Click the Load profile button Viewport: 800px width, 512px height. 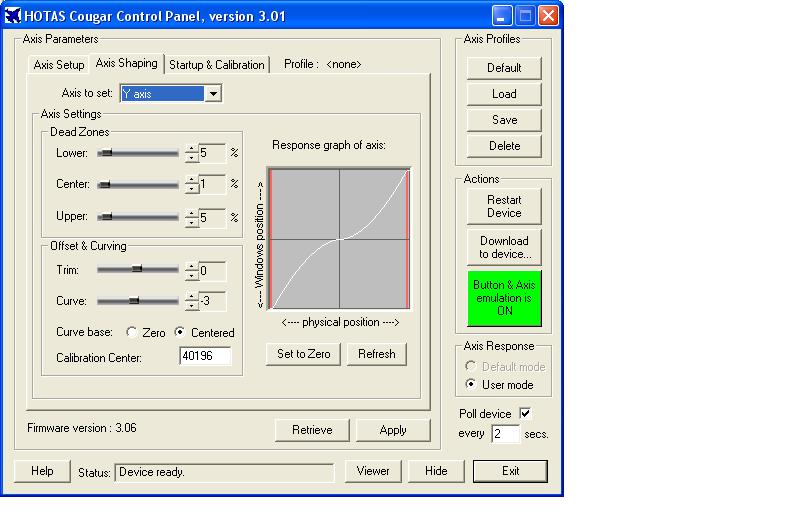pos(504,94)
